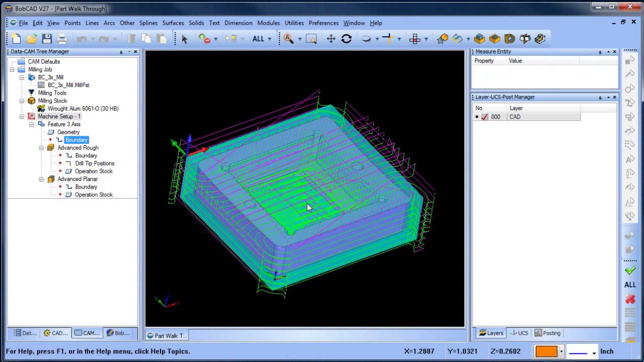Click the orange shaded view cube icon
Image resolution: width=644 pixels, height=362 pixels.
(443, 39)
